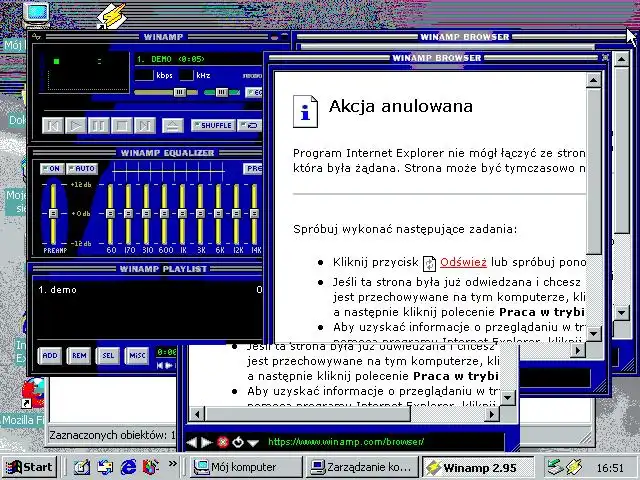Turn equalizer ON button
Image resolution: width=640 pixels, height=480 pixels.
[x=52, y=169]
